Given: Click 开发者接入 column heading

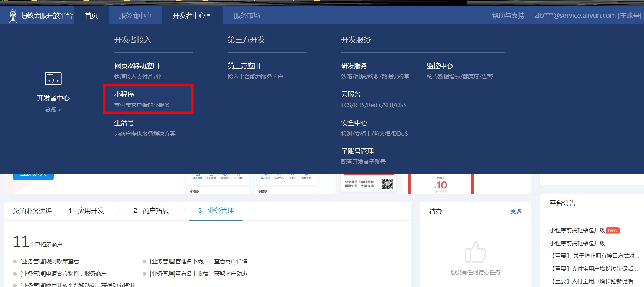Looking at the screenshot, I should (x=133, y=40).
